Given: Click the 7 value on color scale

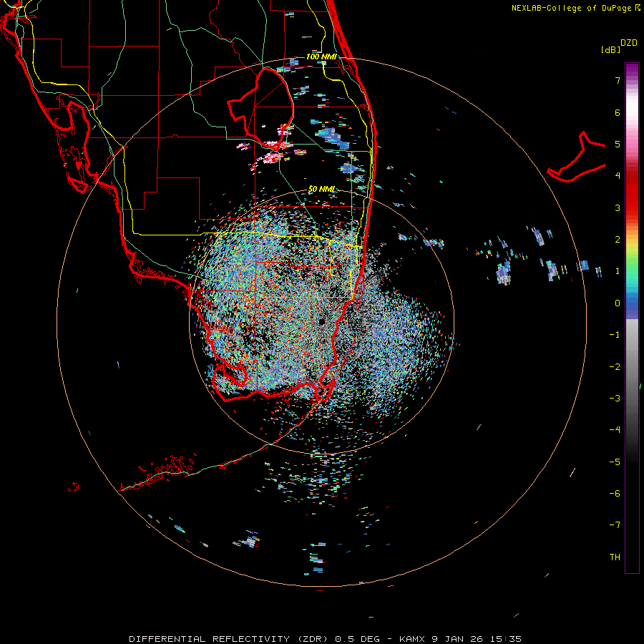Looking at the screenshot, I should point(618,80).
